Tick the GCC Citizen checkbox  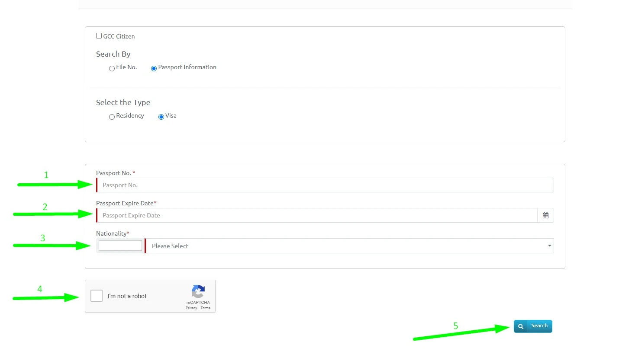click(99, 36)
